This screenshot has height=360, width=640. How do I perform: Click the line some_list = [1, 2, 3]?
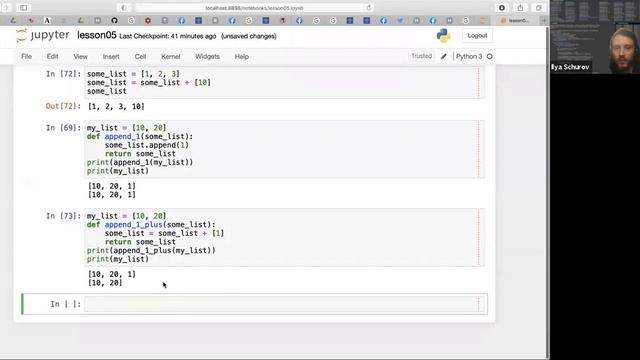133,74
